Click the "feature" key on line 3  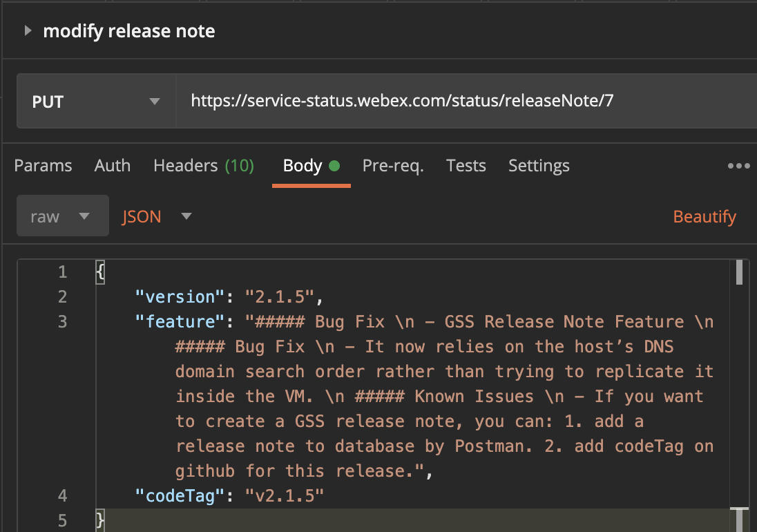180,321
